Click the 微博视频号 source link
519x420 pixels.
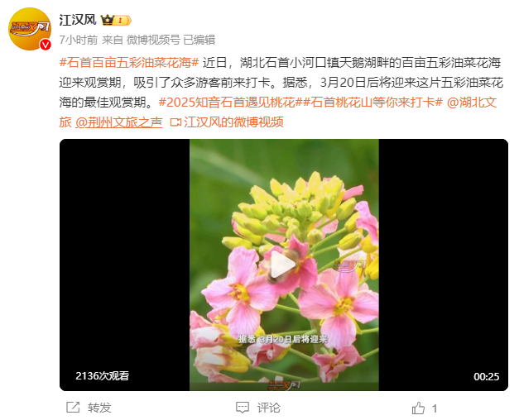(153, 40)
